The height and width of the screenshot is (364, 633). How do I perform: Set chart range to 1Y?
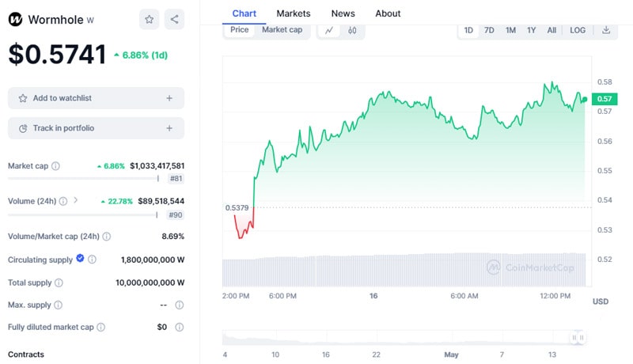coord(531,30)
